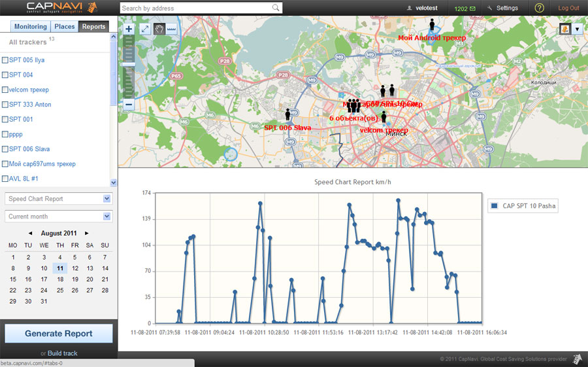Toggle fullscreen map expand icon

click(145, 29)
